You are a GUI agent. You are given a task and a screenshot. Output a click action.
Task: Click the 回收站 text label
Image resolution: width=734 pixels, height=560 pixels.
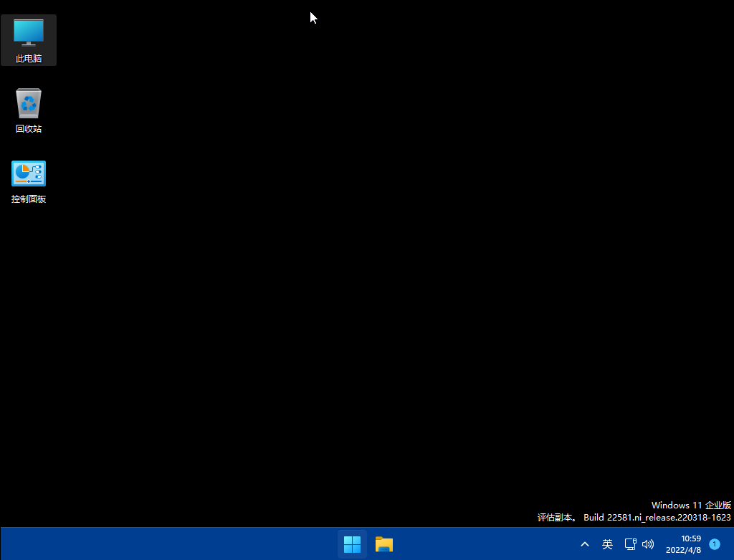[x=29, y=129]
